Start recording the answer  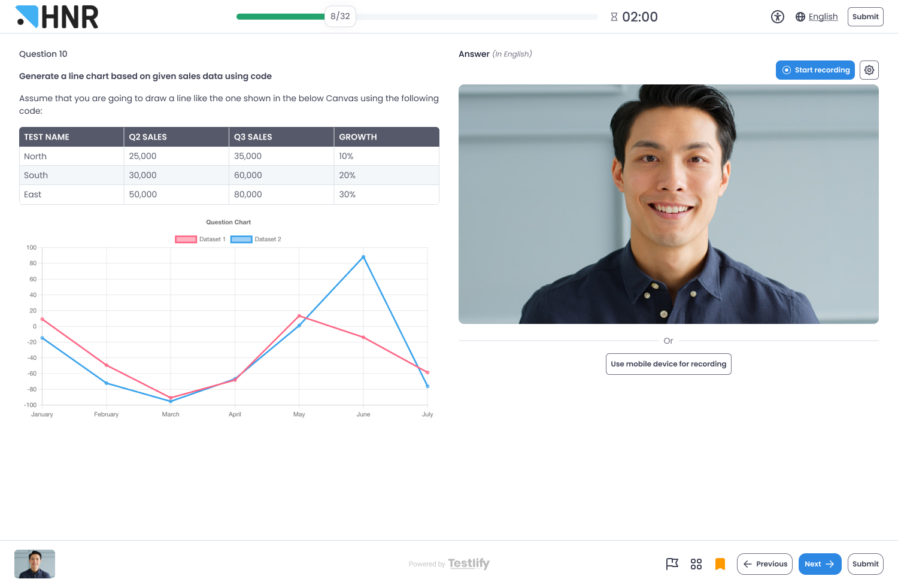pos(815,70)
